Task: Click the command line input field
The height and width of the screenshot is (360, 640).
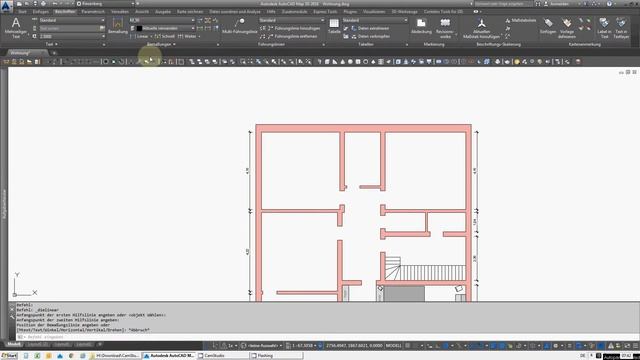Action: 327,337
